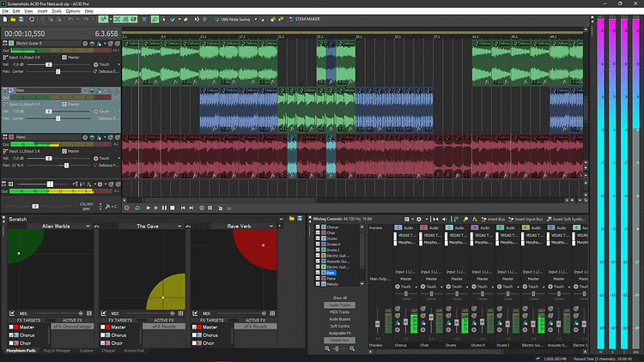This screenshot has height=362, width=644.
Task: Uncheck Drums in Mixing Console track list
Action: tap(318, 238)
